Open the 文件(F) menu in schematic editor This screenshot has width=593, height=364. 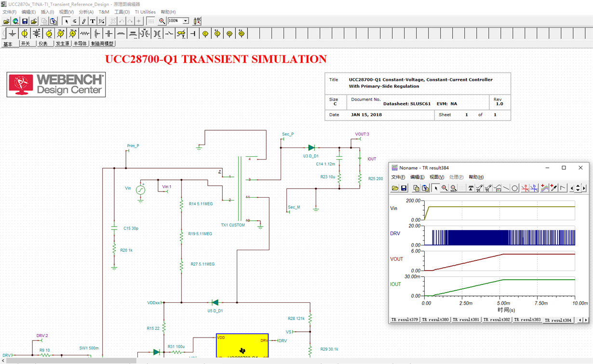pyautogui.click(x=10, y=12)
